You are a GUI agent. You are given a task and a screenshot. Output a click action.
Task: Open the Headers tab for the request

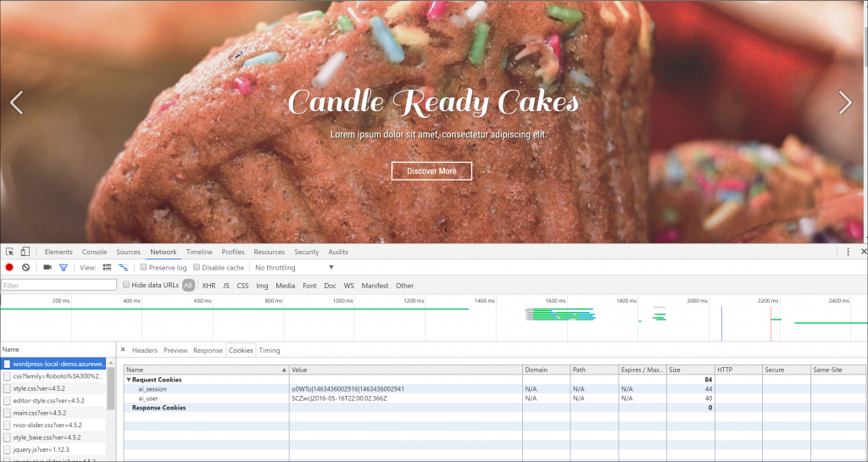click(144, 350)
